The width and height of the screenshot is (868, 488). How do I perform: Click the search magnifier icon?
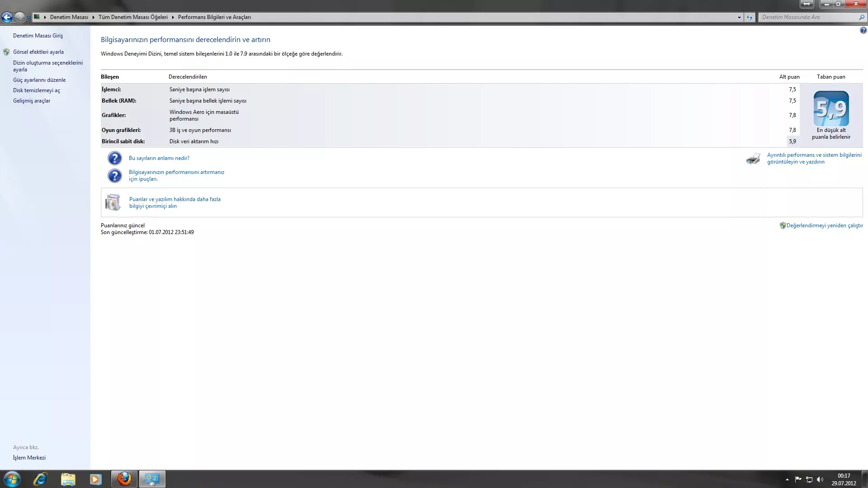point(862,17)
